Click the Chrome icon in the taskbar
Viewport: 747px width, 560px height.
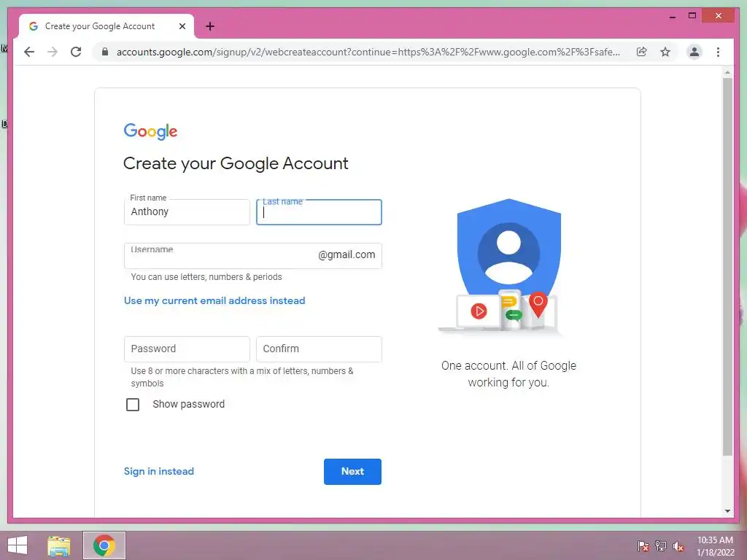pos(104,545)
